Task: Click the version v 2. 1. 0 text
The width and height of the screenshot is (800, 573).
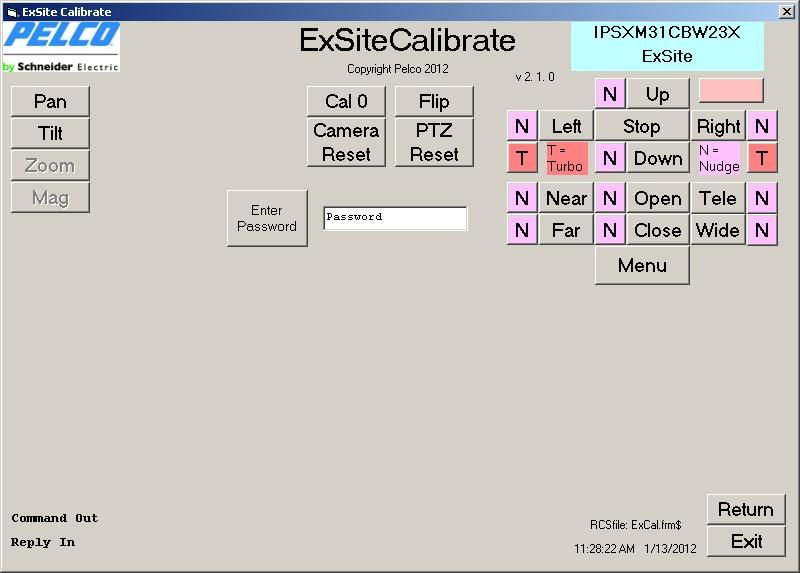Action: 535,77
